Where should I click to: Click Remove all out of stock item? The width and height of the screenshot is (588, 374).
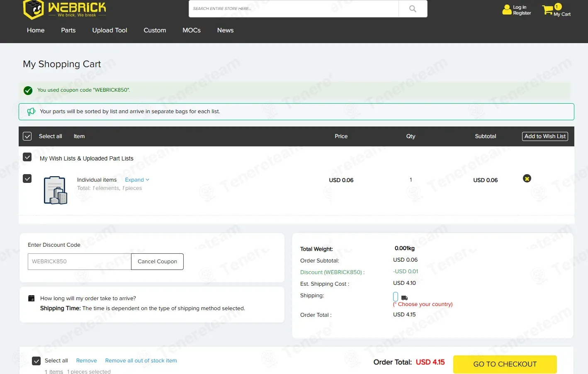coord(141,361)
